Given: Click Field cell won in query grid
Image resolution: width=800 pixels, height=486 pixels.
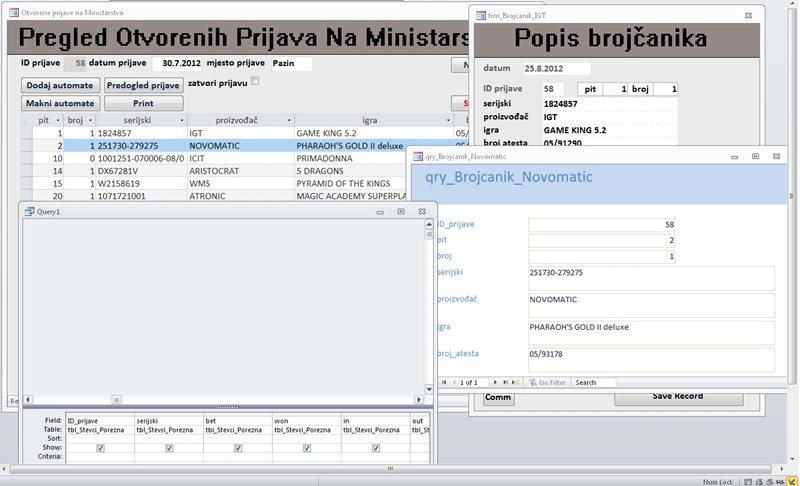Looking at the screenshot, I should (x=307, y=421).
